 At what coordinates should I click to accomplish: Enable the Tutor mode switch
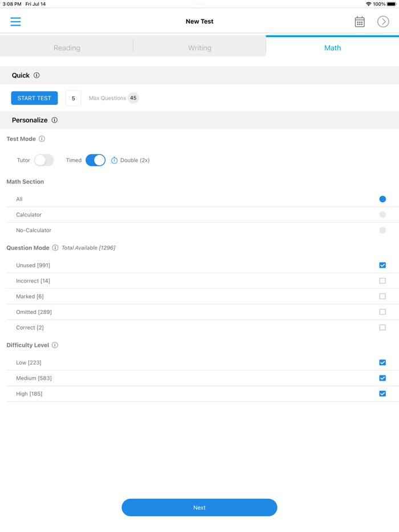[44, 160]
